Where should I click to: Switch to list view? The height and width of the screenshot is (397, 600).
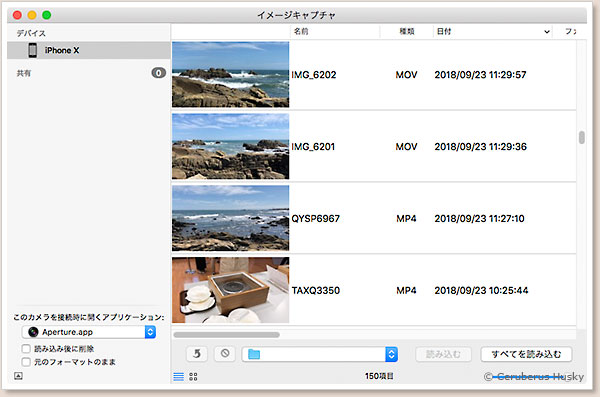179,377
